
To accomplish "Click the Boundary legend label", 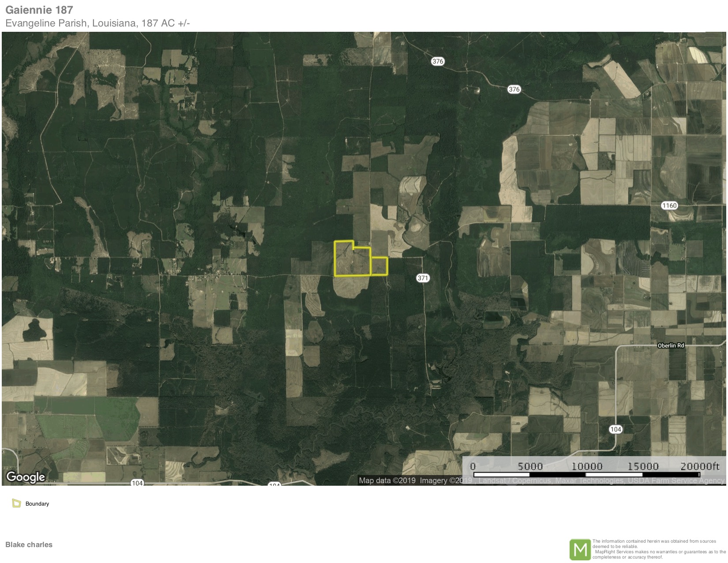I will 37,504.
